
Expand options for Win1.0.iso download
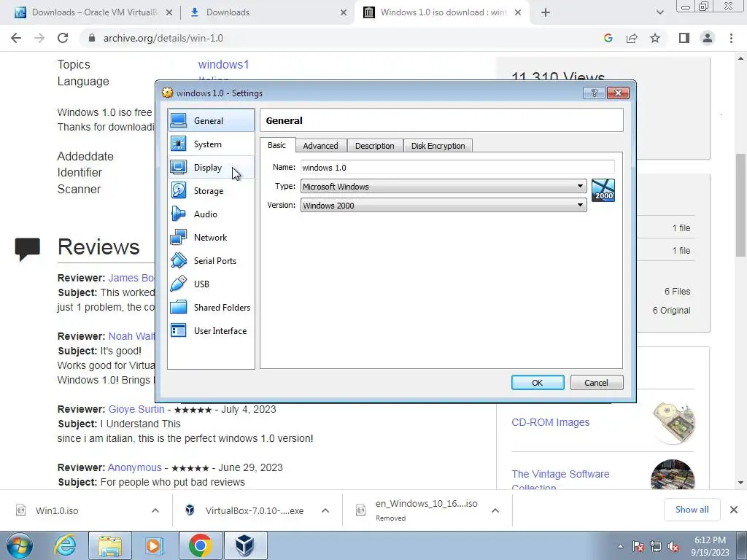pyautogui.click(x=155, y=510)
